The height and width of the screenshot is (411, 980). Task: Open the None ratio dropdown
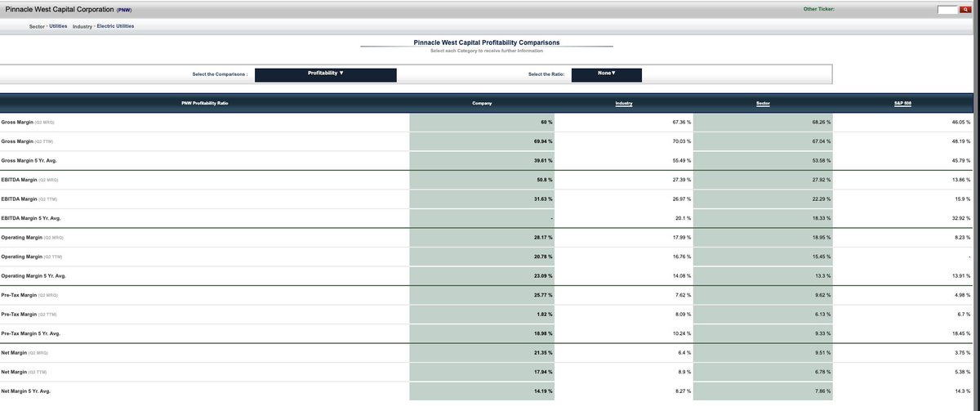click(x=607, y=74)
